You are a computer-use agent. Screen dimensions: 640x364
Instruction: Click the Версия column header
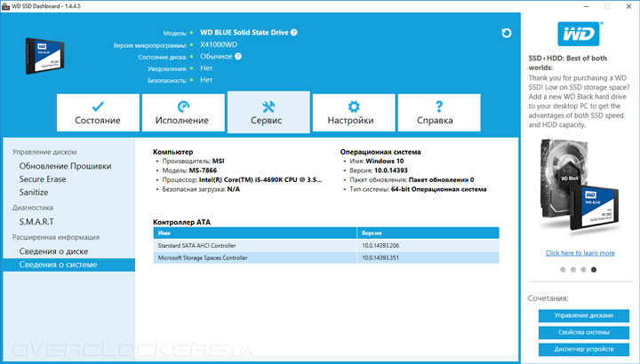point(428,233)
